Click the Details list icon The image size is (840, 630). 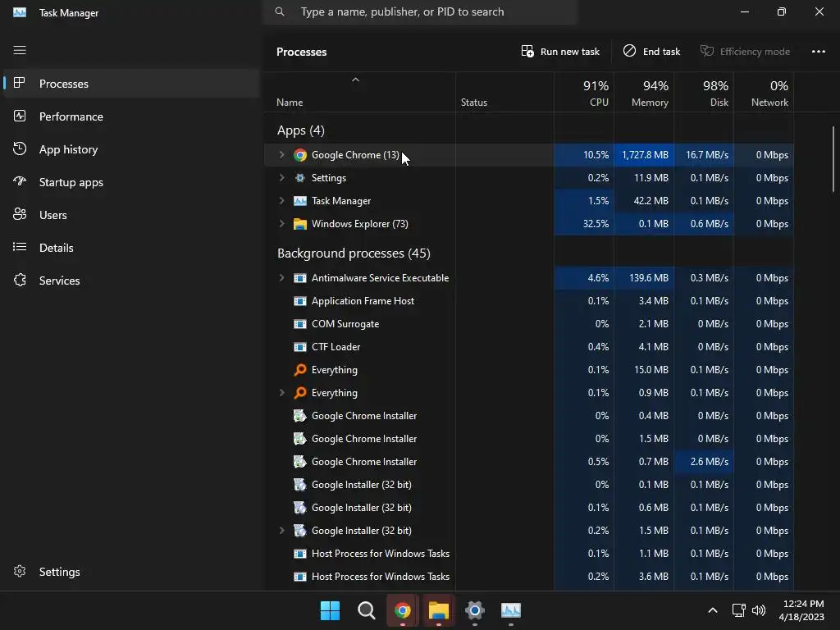click(x=20, y=247)
